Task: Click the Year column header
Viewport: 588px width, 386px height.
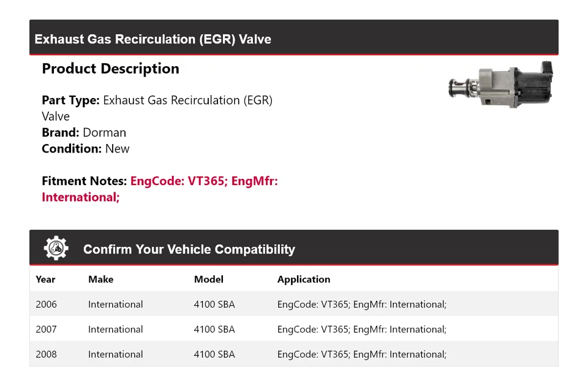Action: pyautogui.click(x=45, y=279)
